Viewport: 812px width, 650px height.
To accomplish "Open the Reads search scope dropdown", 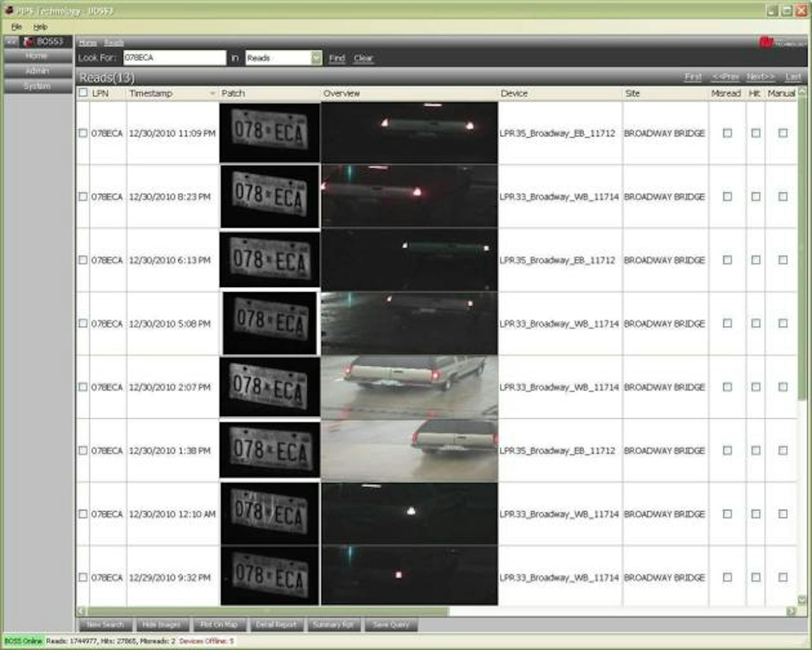I will coord(316,59).
